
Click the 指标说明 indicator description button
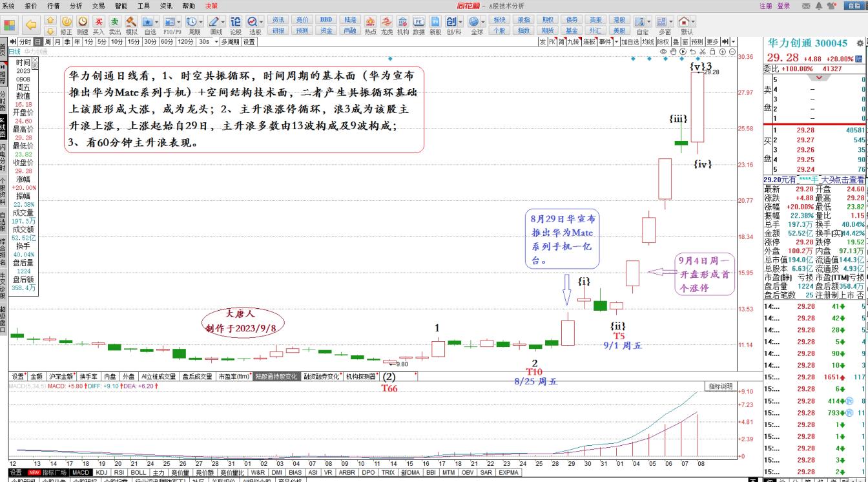[x=719, y=386]
